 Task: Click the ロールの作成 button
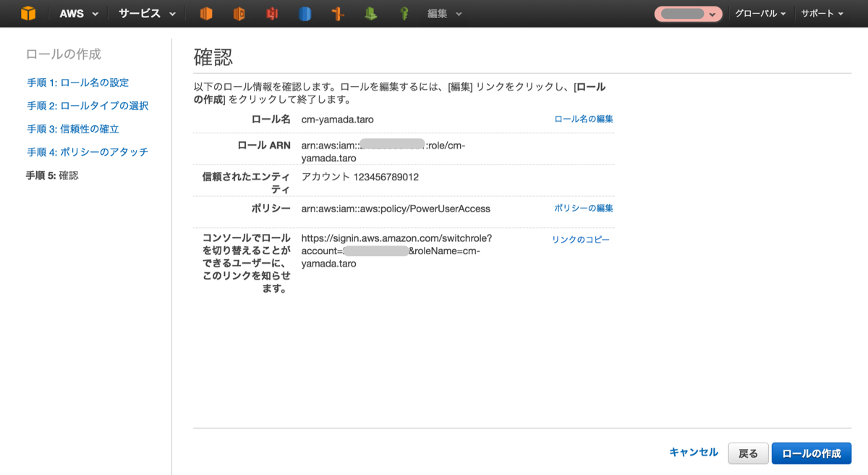coord(812,453)
